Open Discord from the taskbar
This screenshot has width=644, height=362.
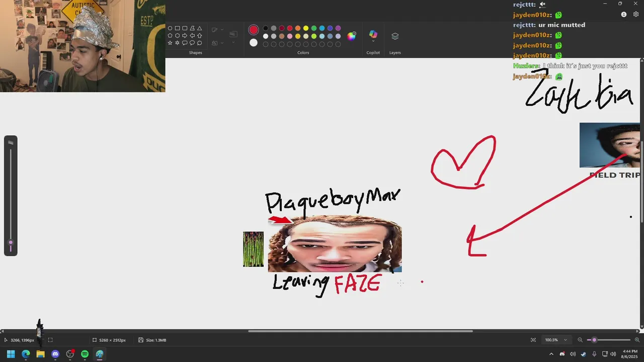[x=55, y=354]
